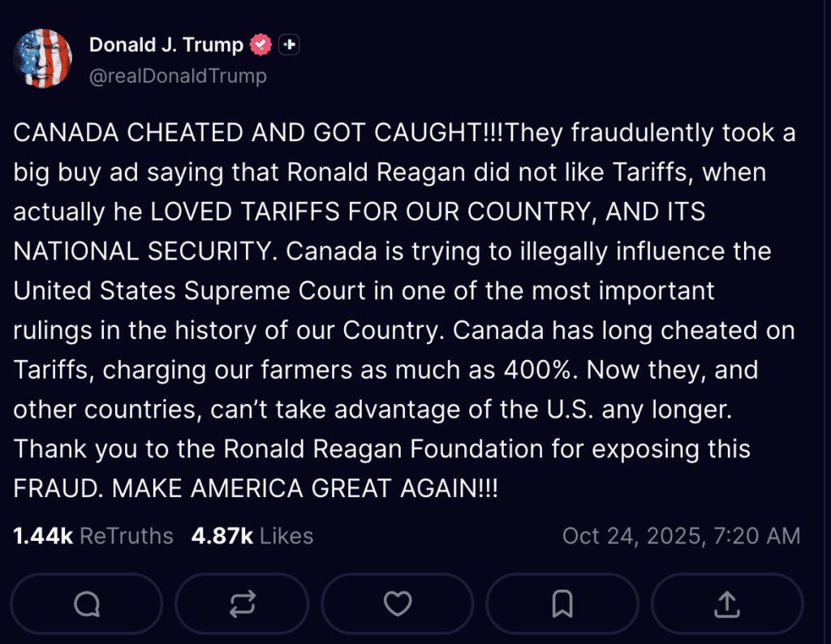This screenshot has width=831, height=644.
Task: Open the flag-themed profile avatar
Action: pos(42,58)
